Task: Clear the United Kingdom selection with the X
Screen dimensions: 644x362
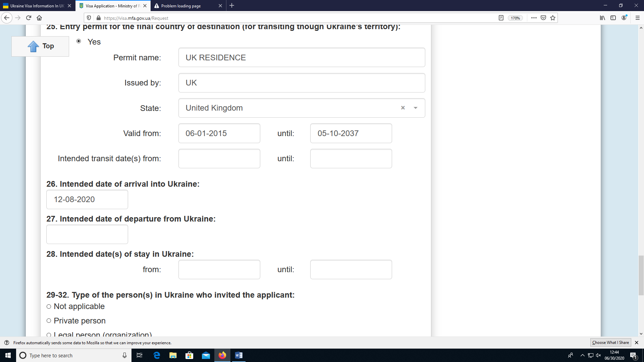Action: [x=402, y=108]
